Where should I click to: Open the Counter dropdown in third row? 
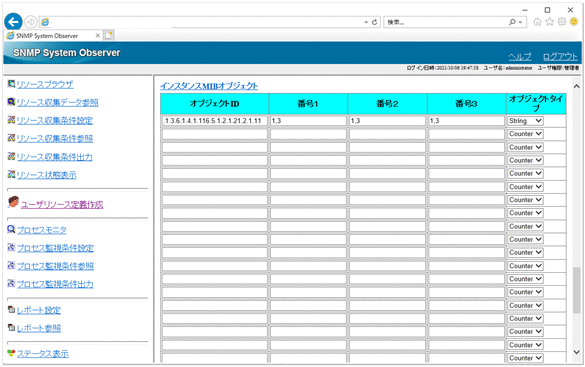(525, 147)
